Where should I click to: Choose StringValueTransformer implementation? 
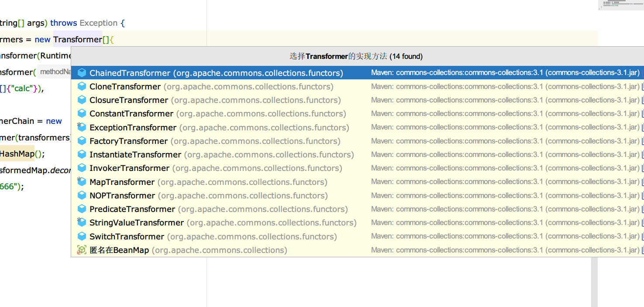[357, 222]
